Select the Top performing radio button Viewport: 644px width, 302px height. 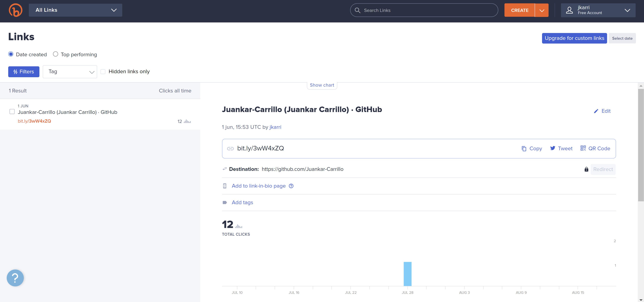click(56, 54)
